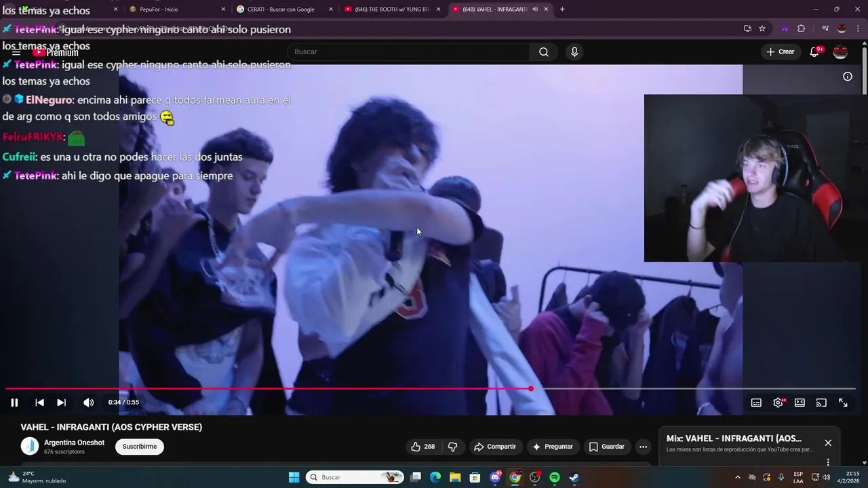
Task: Open the video settings gear
Action: point(778,403)
